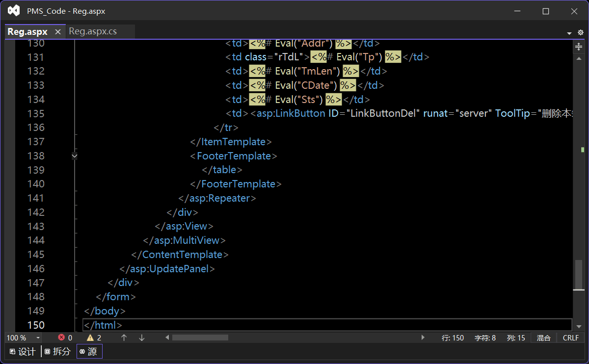This screenshot has height=364, width=589.
Task: Switch to 设计 (Design) view
Action: coord(23,351)
